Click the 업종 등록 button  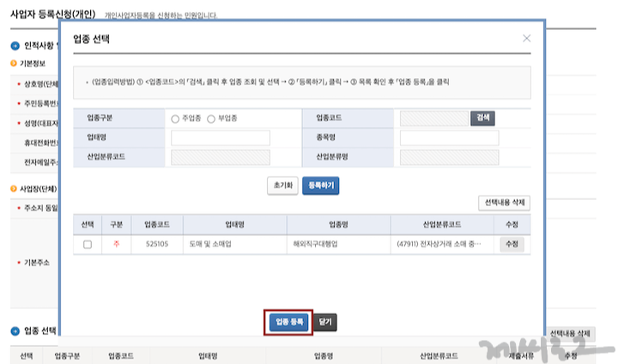click(289, 322)
